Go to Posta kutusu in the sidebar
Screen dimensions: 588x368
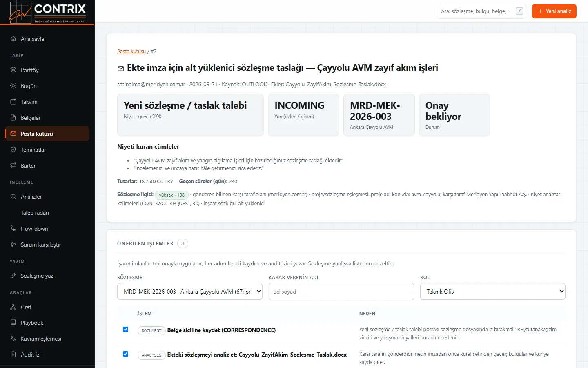tap(47, 134)
